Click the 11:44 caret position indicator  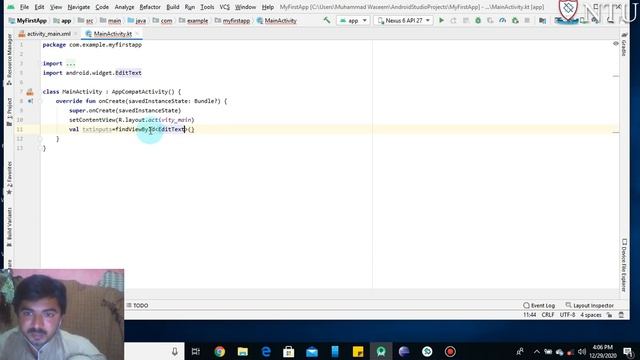pyautogui.click(x=530, y=315)
